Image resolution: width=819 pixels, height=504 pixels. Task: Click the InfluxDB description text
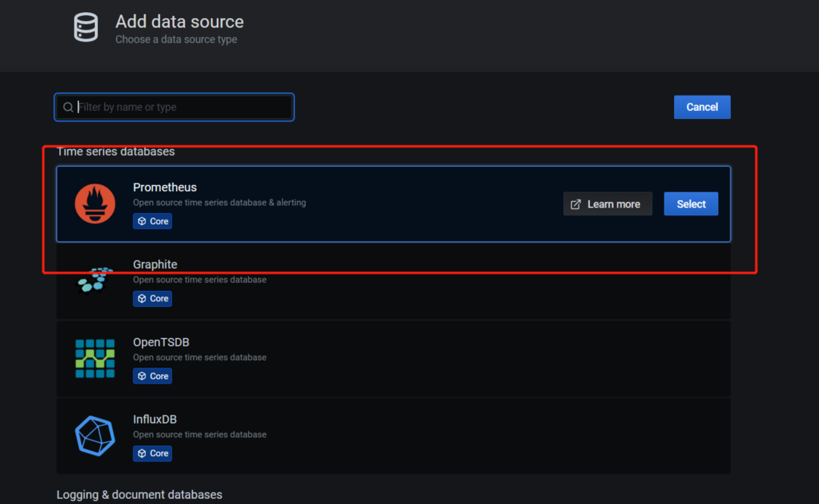pyautogui.click(x=199, y=434)
